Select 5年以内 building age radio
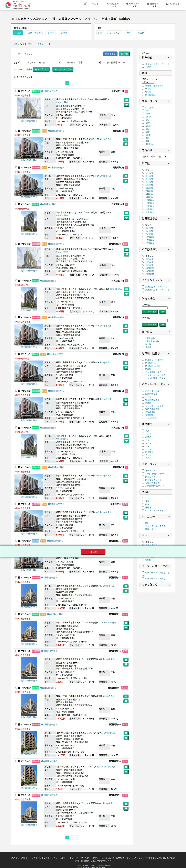Viewport: 186px width, 868px height. (143, 185)
